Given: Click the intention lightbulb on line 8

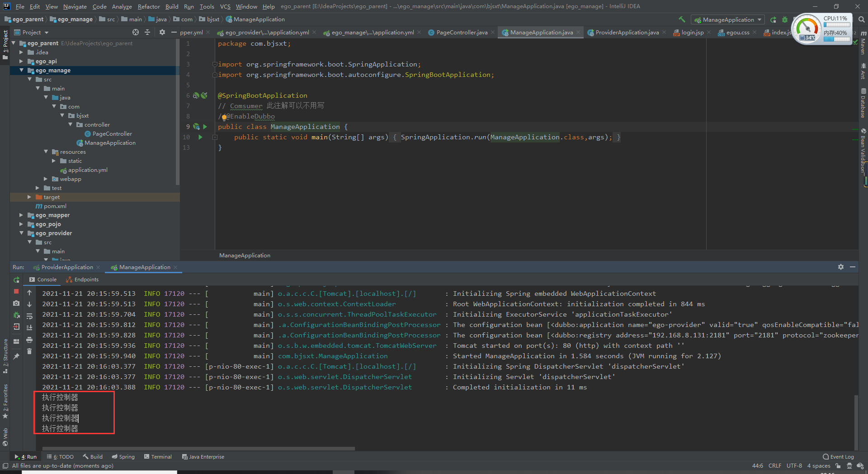Looking at the screenshot, I should 224,117.
